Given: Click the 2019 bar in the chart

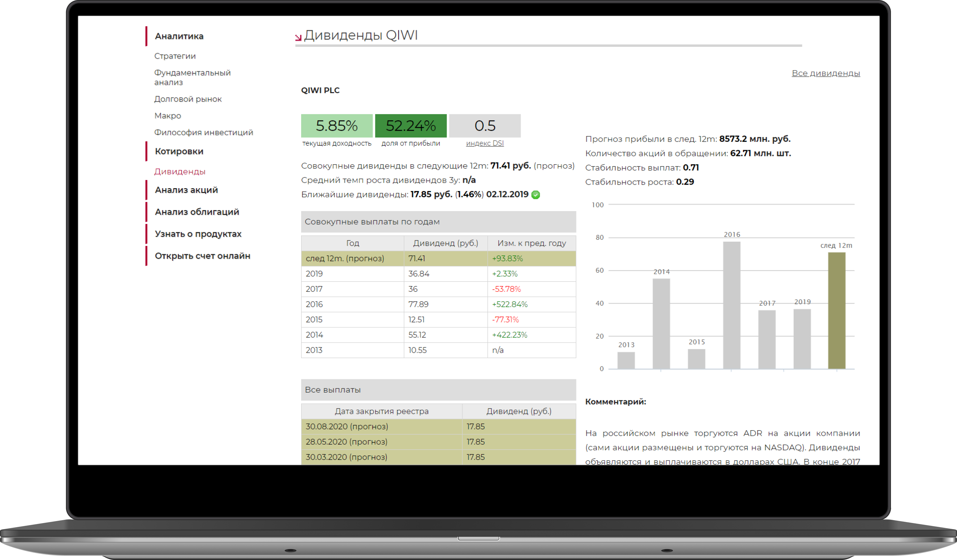Looking at the screenshot, I should (x=802, y=339).
